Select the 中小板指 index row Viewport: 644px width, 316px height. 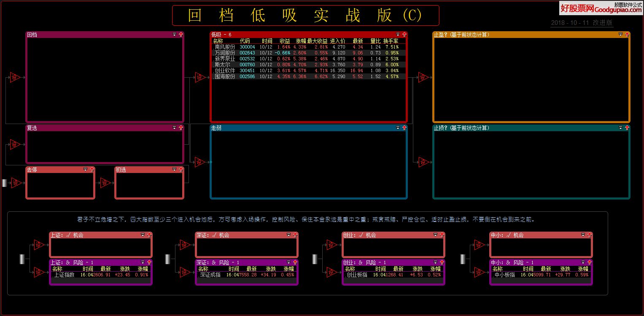point(541,275)
